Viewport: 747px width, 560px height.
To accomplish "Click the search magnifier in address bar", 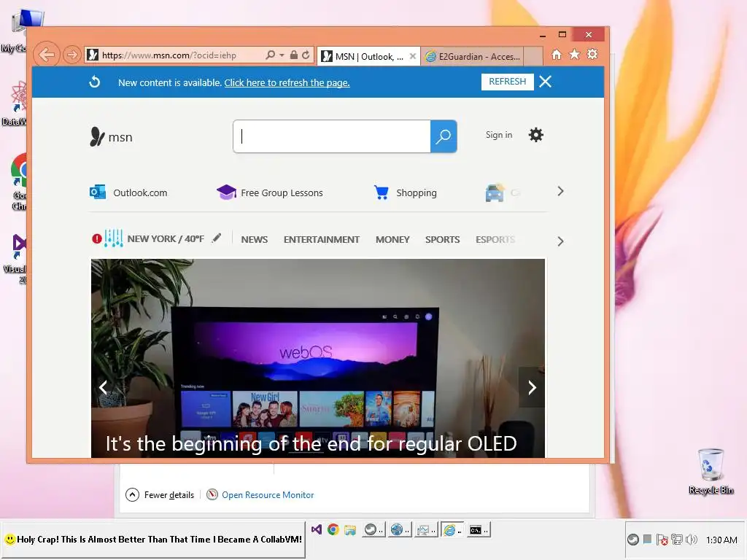I will [270, 55].
